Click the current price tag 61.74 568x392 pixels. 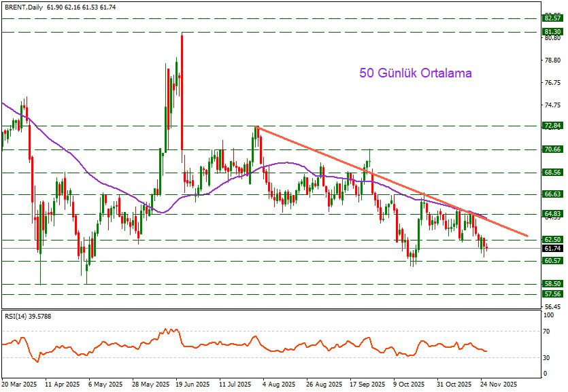coord(552,249)
